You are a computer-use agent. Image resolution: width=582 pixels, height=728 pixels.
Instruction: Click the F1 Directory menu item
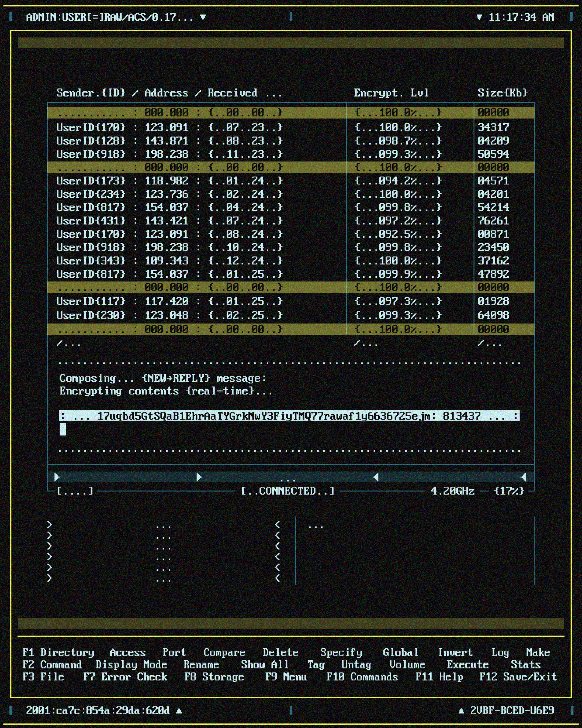pos(58,652)
